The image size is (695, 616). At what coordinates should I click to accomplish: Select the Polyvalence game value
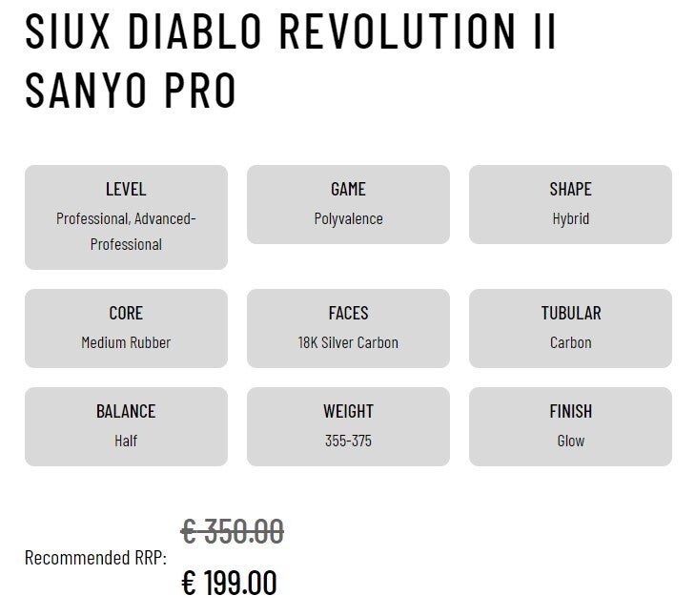[x=348, y=218]
